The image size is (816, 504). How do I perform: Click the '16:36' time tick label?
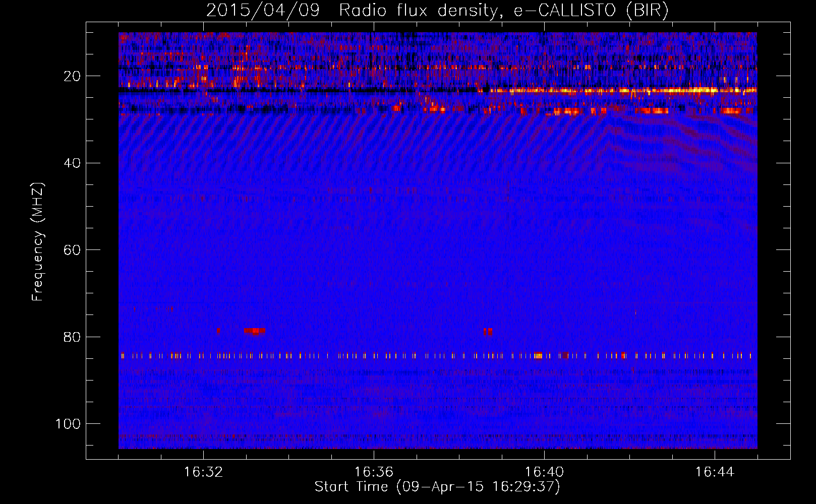374,472
